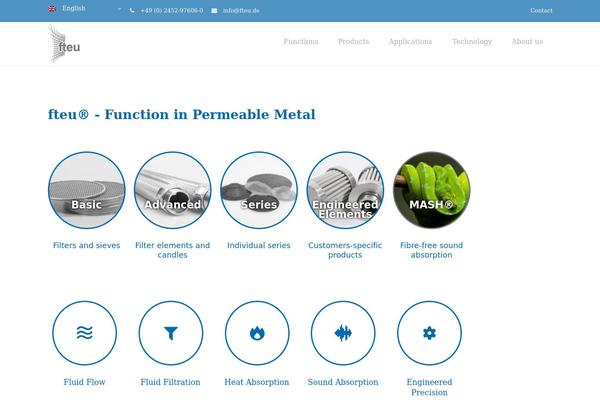Open the Heat Absorption flame icon
Screen dimensions: 600x400
(x=257, y=333)
